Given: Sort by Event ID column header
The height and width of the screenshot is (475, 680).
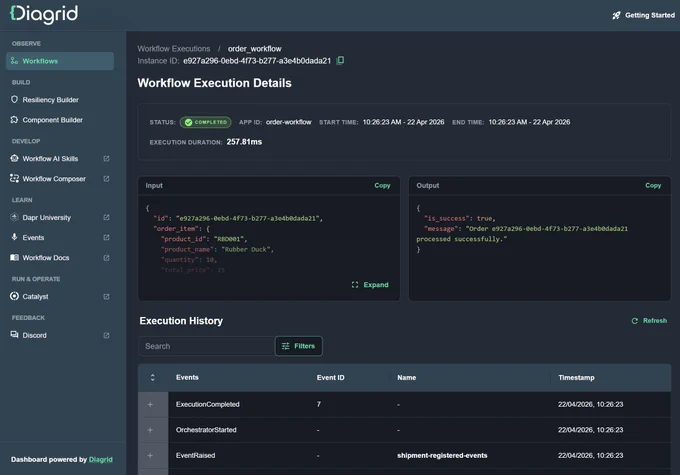Looking at the screenshot, I should pyautogui.click(x=330, y=377).
